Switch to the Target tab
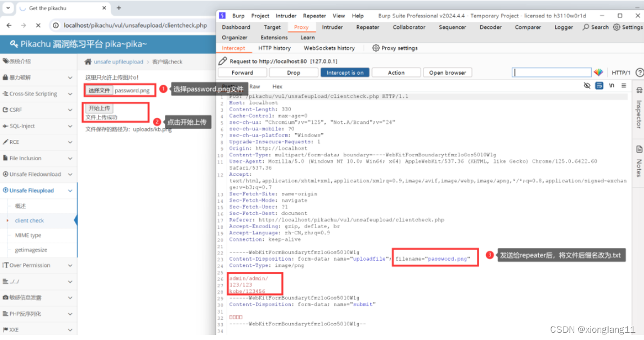 [272, 27]
